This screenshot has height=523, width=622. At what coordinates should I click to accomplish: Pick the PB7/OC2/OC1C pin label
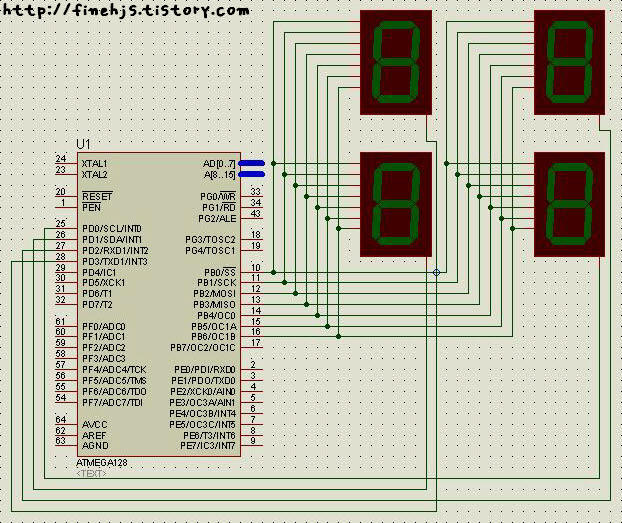[203, 348]
